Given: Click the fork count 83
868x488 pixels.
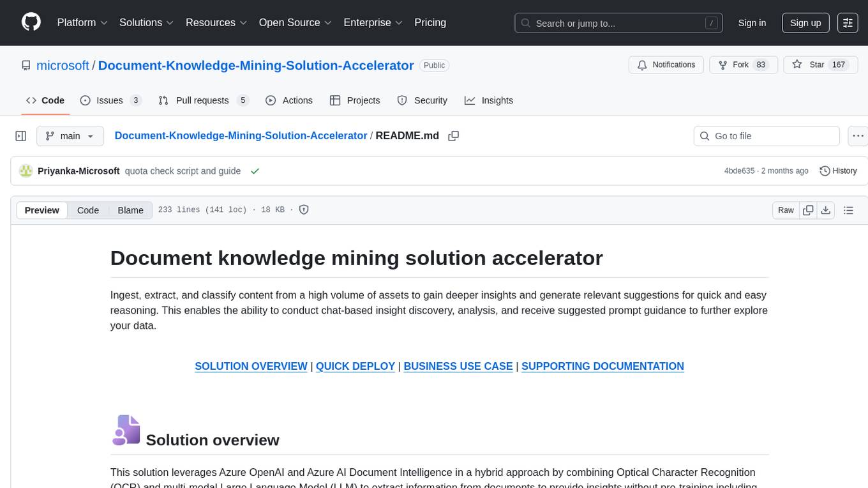Looking at the screenshot, I should [761, 65].
